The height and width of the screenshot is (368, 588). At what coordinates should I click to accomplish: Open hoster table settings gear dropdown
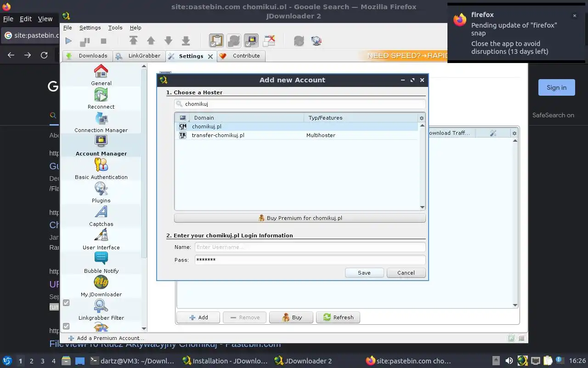coord(422,118)
